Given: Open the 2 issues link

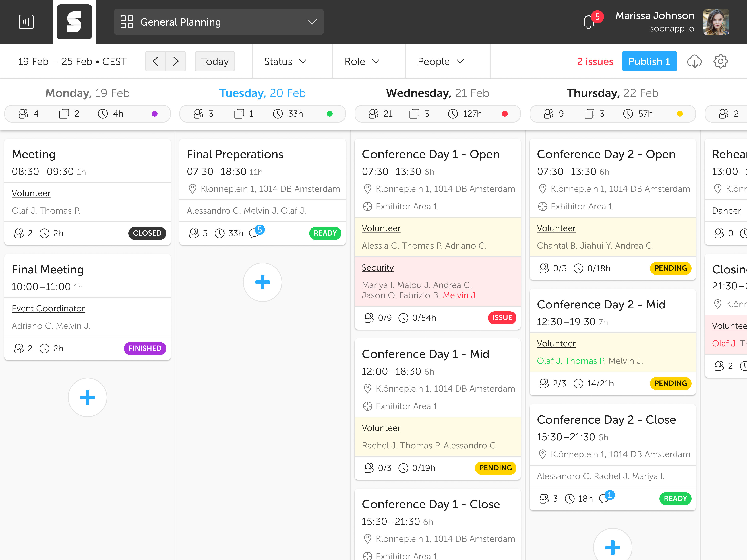Looking at the screenshot, I should [x=595, y=61].
